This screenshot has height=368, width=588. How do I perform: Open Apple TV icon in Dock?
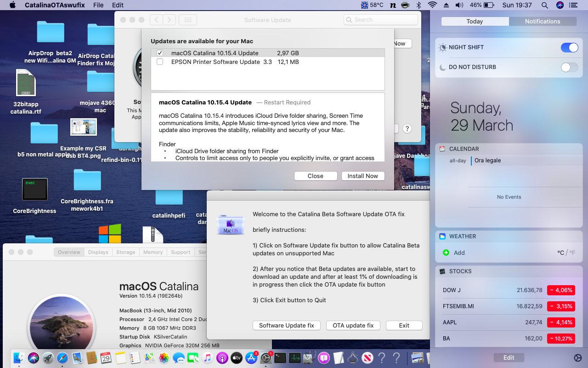click(x=237, y=357)
